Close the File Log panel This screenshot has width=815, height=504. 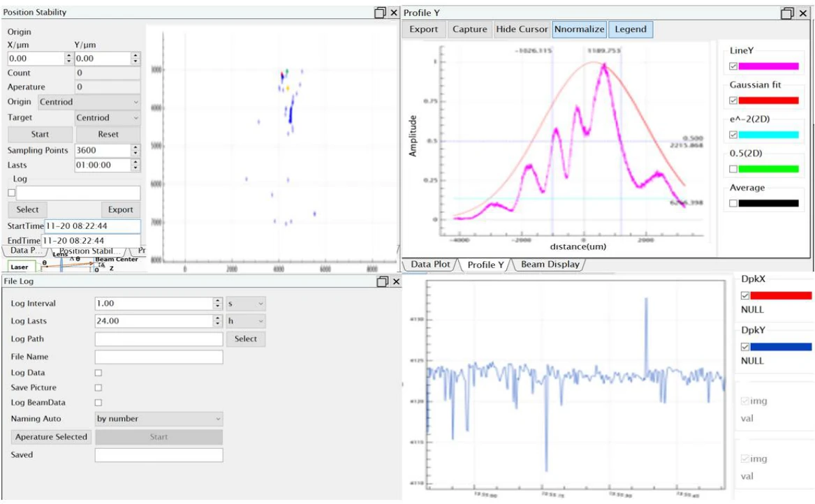396,281
